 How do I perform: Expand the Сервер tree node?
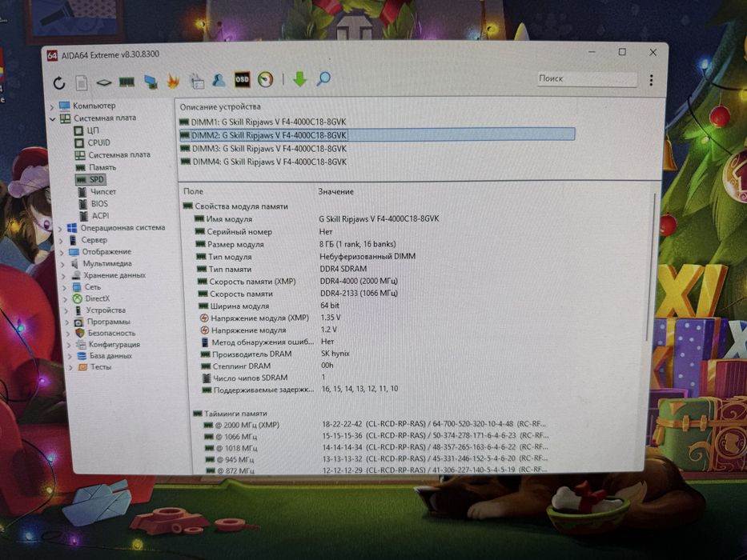point(61,241)
